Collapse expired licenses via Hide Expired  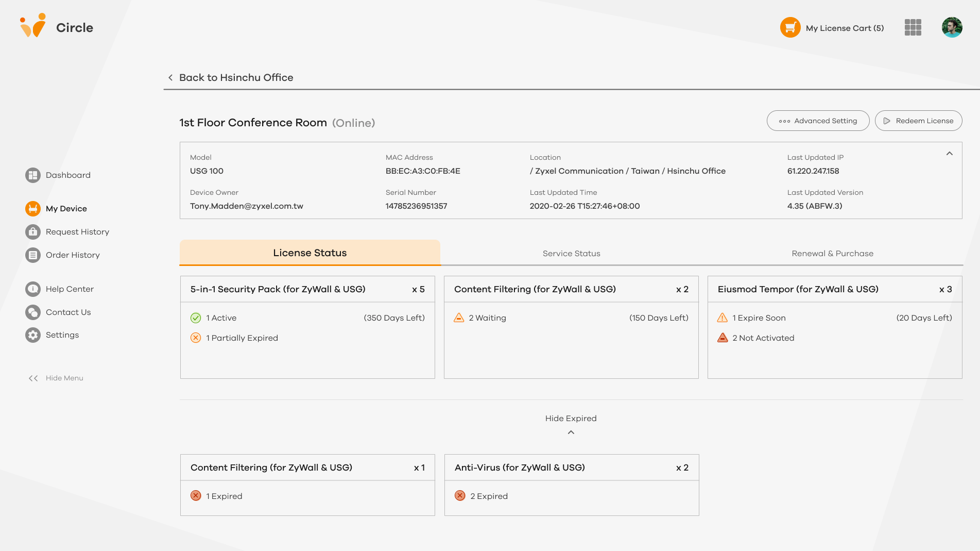click(x=571, y=424)
